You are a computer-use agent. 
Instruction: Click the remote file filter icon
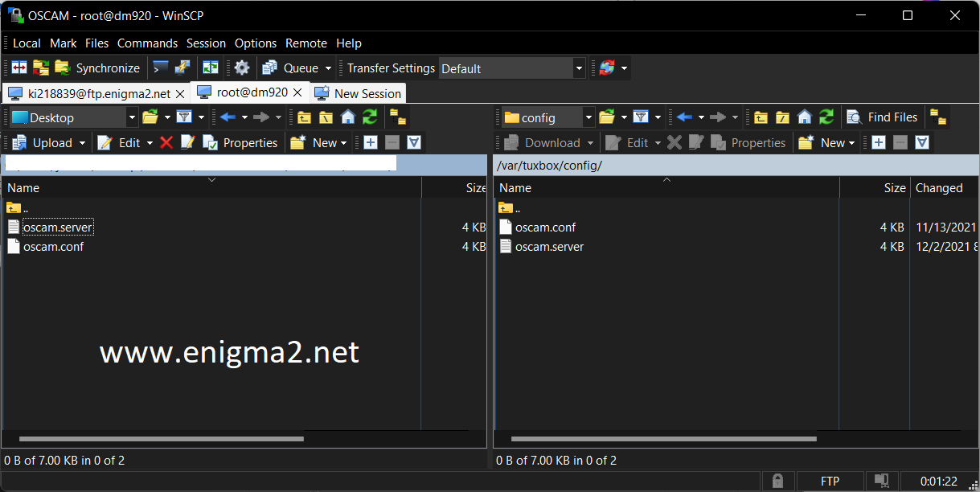point(641,117)
